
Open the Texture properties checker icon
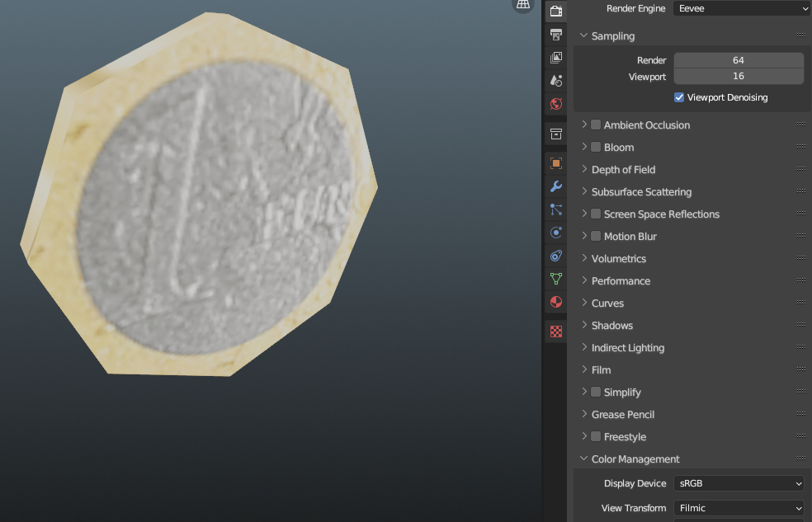[556, 332]
